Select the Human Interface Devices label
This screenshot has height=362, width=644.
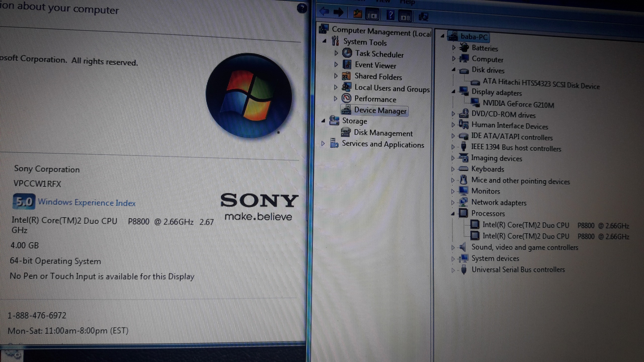pos(510,125)
